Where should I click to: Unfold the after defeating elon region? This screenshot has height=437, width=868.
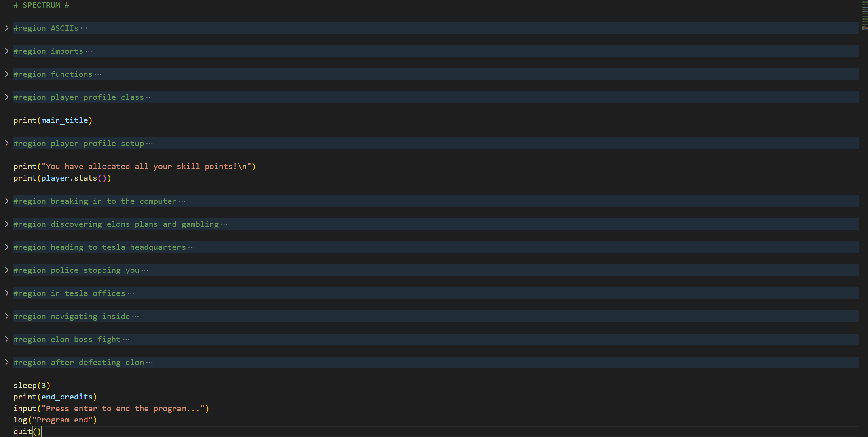point(7,362)
